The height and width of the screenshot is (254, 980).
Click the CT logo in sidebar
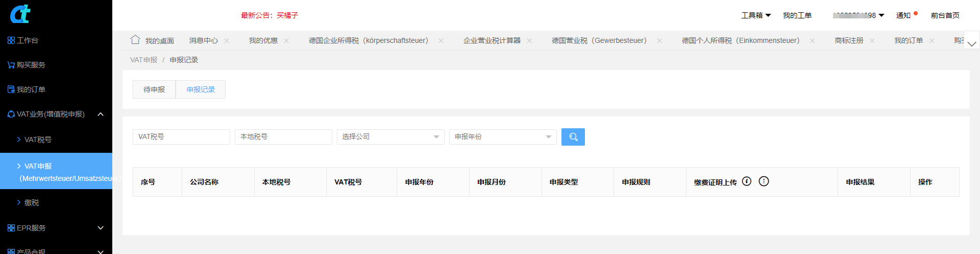(x=20, y=14)
